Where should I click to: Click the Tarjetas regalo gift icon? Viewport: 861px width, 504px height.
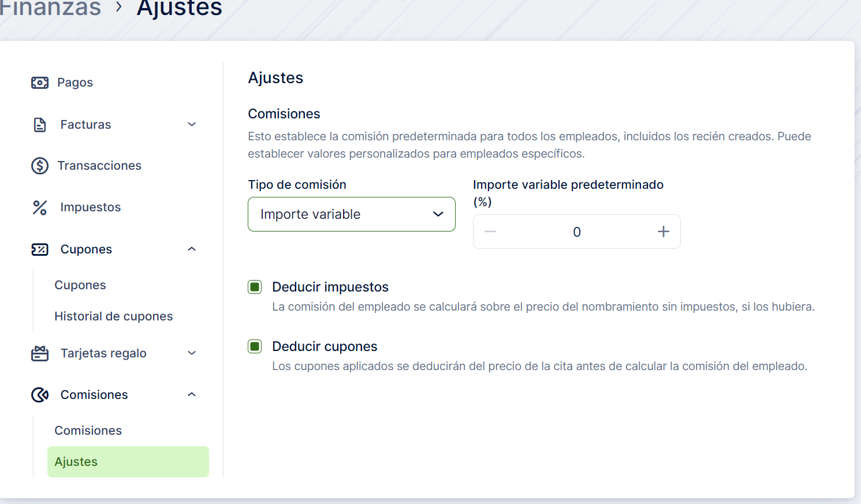point(40,353)
